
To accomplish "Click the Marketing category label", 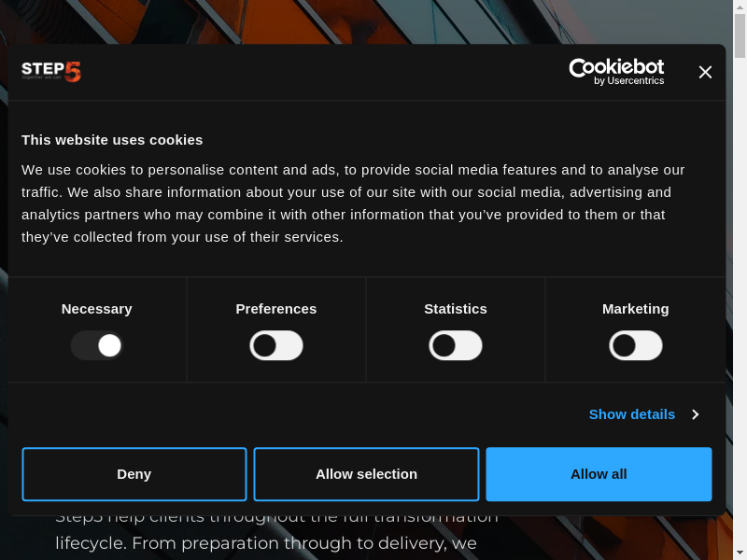I will pos(636,308).
